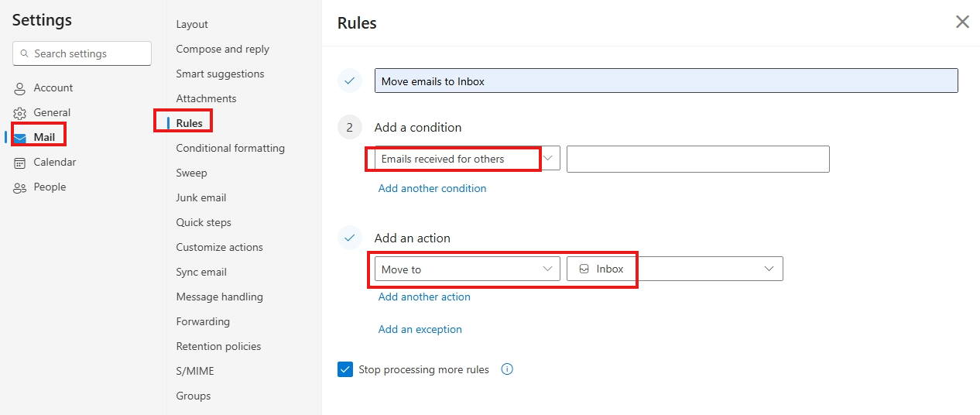980x415 pixels.
Task: Click the Account person icon
Action: [x=20, y=88]
